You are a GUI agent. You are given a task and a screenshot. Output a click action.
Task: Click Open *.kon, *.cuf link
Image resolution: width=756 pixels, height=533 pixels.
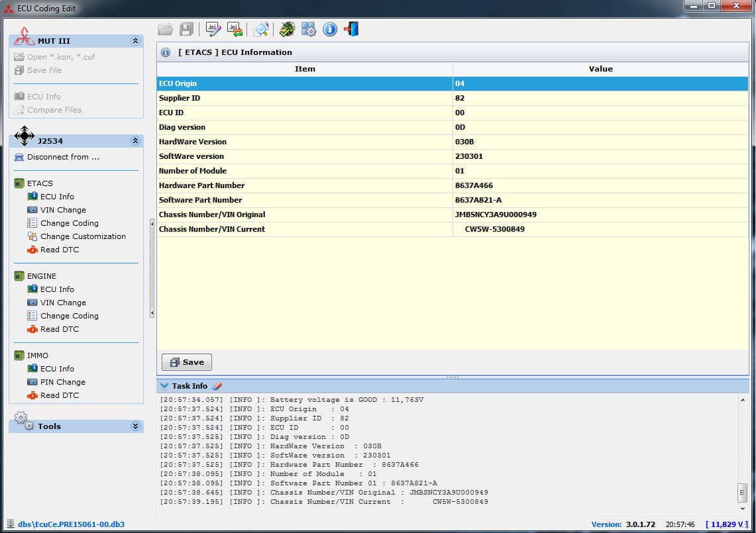(x=61, y=57)
